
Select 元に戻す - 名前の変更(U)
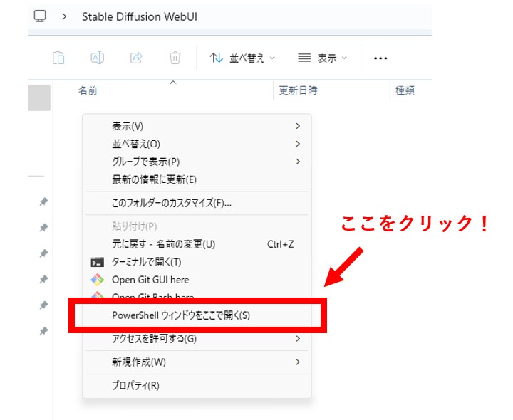click(x=197, y=244)
